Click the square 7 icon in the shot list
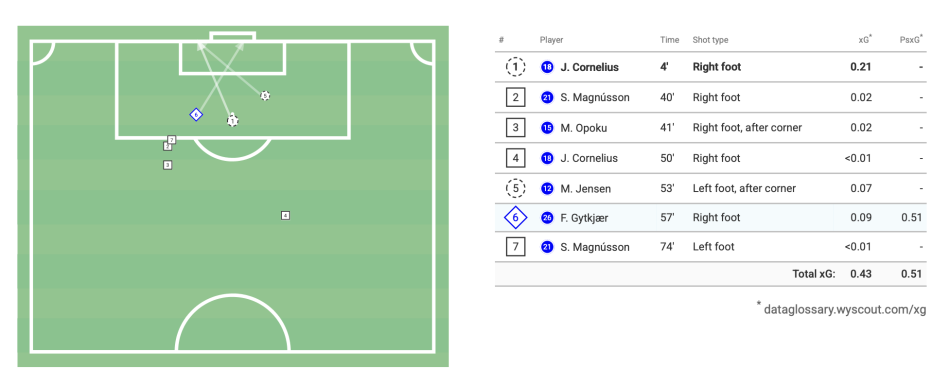 [x=516, y=247]
